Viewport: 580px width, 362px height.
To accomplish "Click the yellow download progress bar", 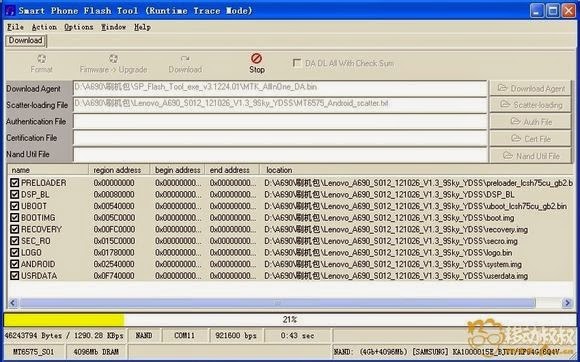I will [64, 319].
